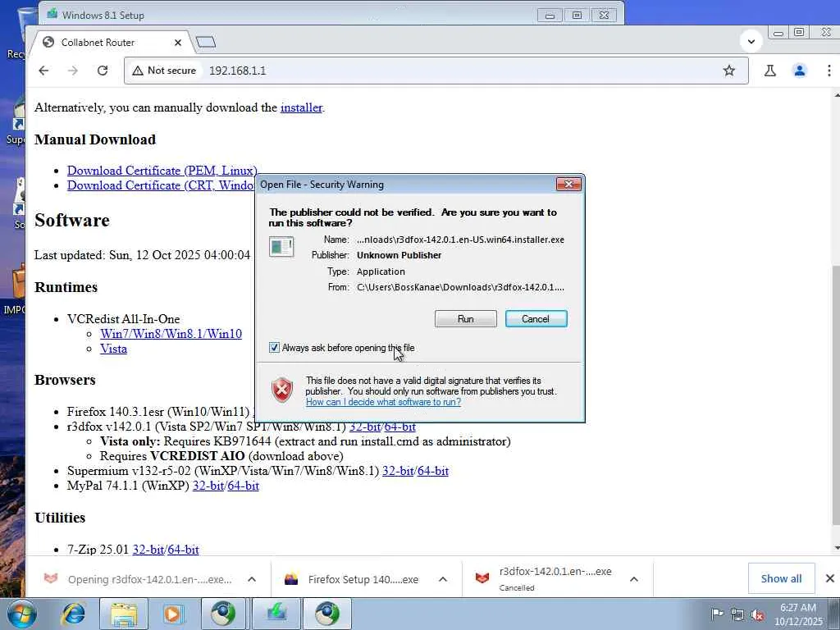Click the page vertical scrollbar thumb
This screenshot has width=840, height=630.
point(836,395)
